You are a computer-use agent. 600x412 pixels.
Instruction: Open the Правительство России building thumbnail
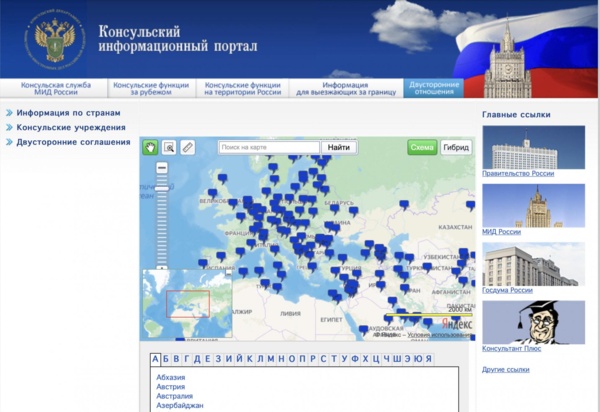click(519, 147)
